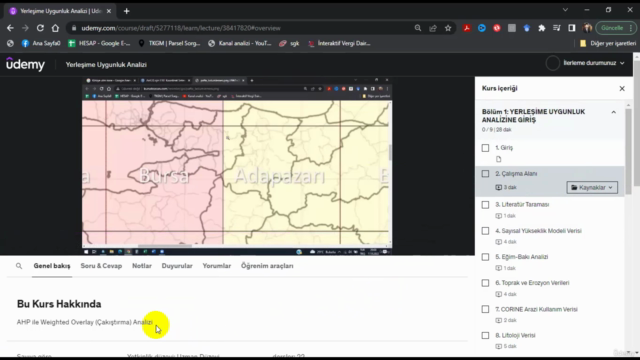Check the 2. Çalışma Alanı checkbox
640x360 pixels.
(x=485, y=174)
